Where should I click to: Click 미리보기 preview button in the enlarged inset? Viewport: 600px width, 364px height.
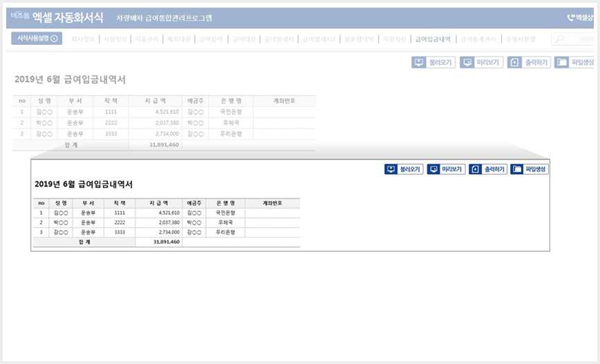click(446, 169)
